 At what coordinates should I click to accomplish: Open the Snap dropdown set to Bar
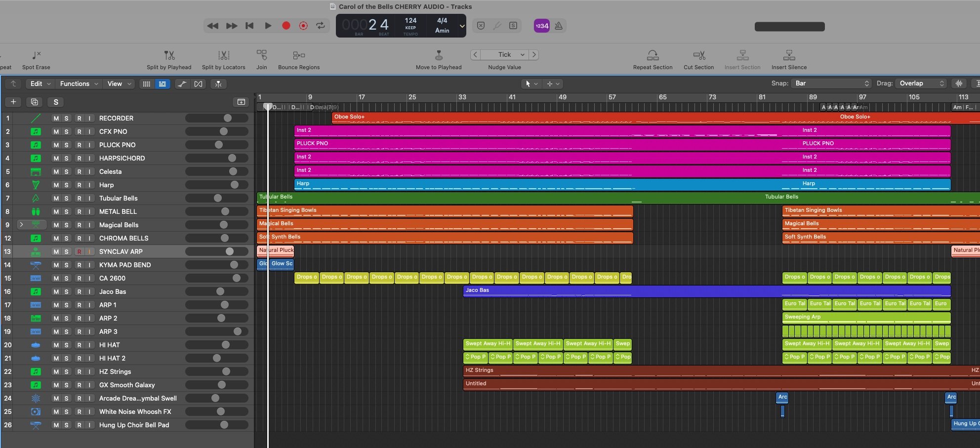pyautogui.click(x=831, y=83)
